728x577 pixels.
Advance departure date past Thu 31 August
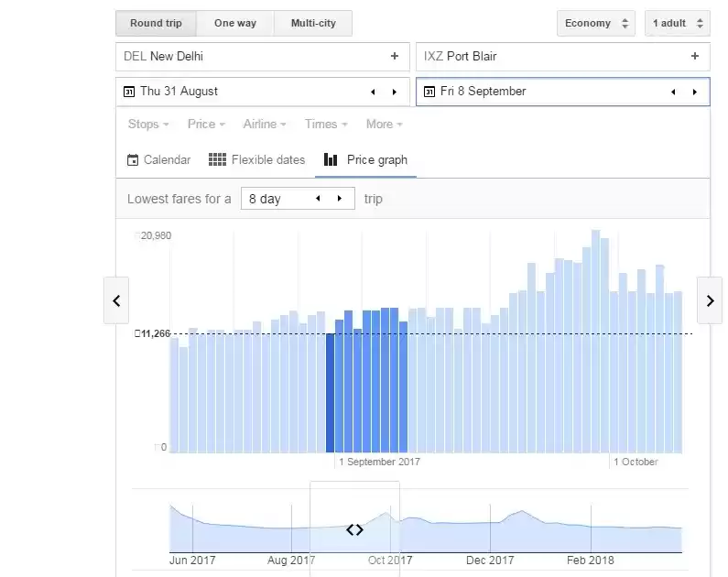(x=395, y=92)
